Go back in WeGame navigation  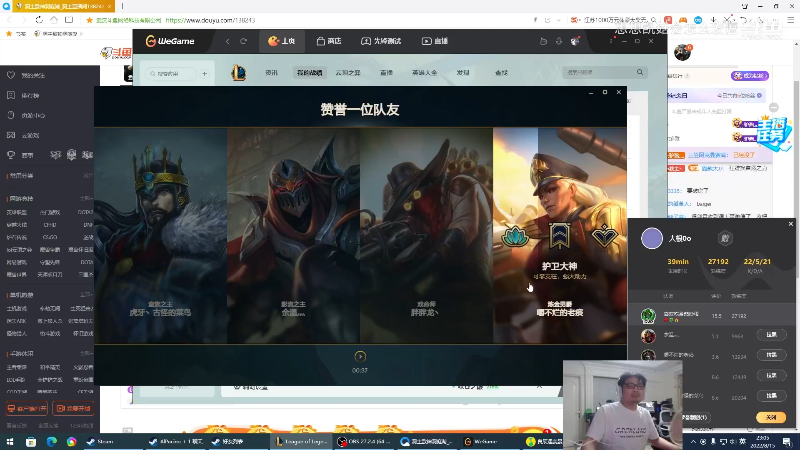(x=228, y=41)
